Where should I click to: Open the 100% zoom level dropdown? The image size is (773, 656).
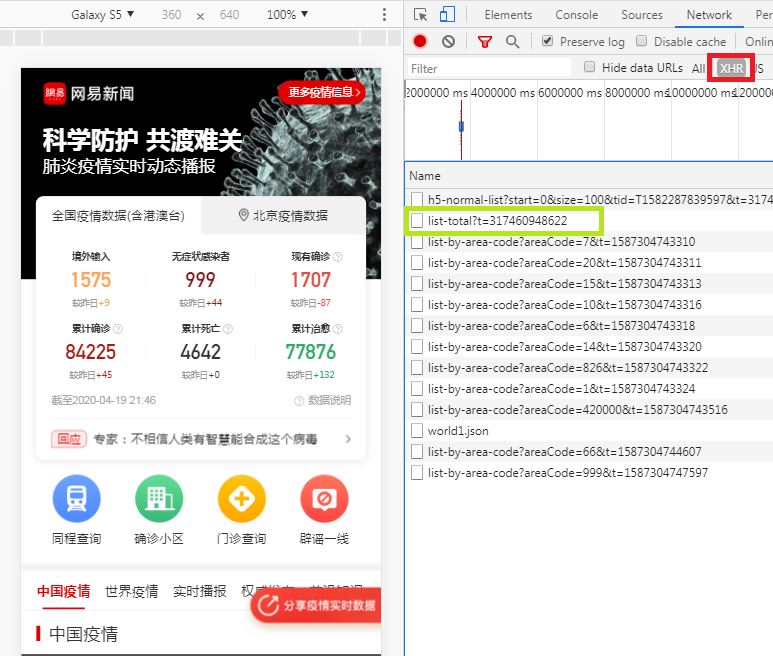coord(287,14)
